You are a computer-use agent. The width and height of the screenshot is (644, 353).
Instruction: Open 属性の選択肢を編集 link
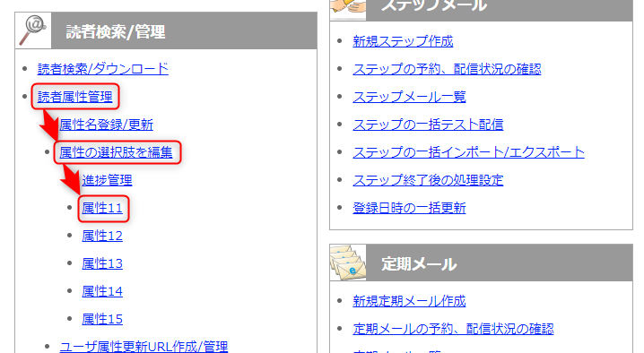116,152
